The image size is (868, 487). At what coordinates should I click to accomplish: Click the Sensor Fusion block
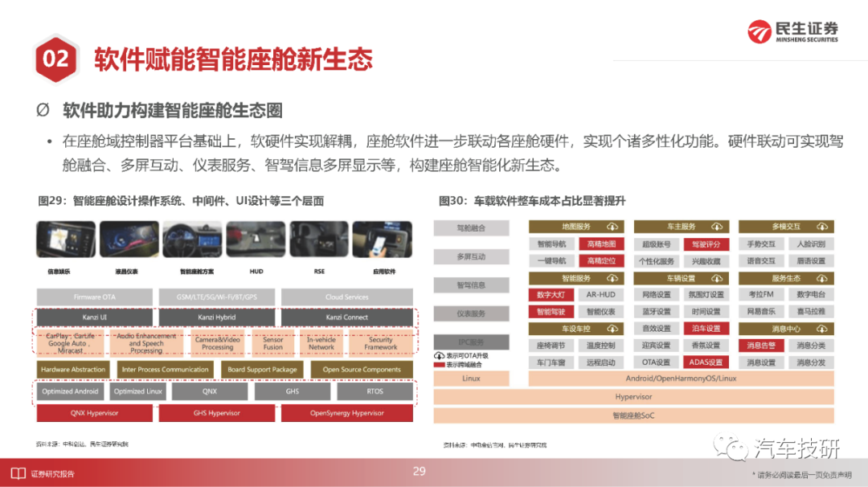[273, 343]
